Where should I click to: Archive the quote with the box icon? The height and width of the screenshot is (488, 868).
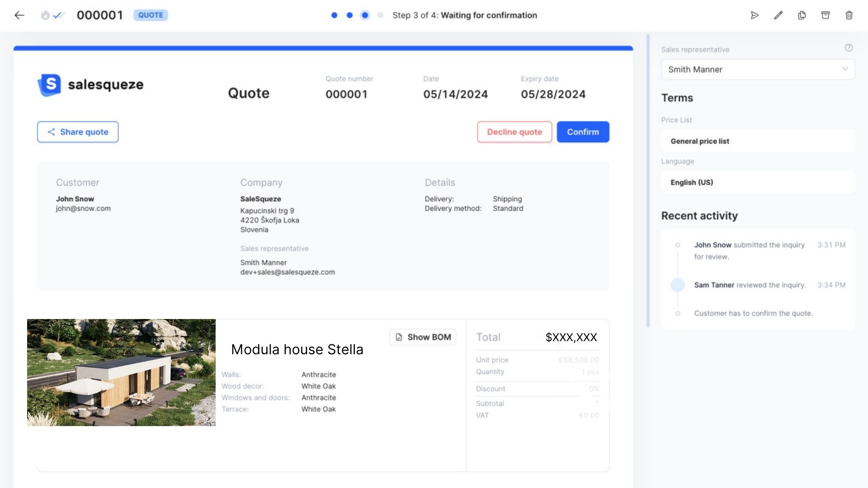click(826, 15)
